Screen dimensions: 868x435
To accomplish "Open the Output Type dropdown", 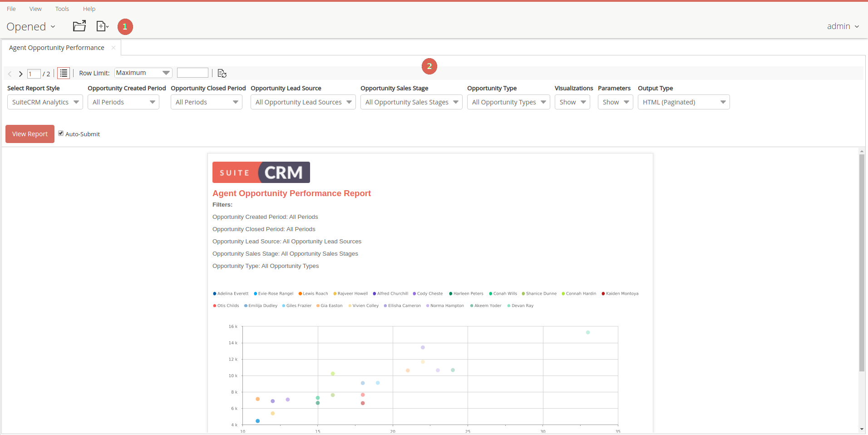I will [683, 102].
